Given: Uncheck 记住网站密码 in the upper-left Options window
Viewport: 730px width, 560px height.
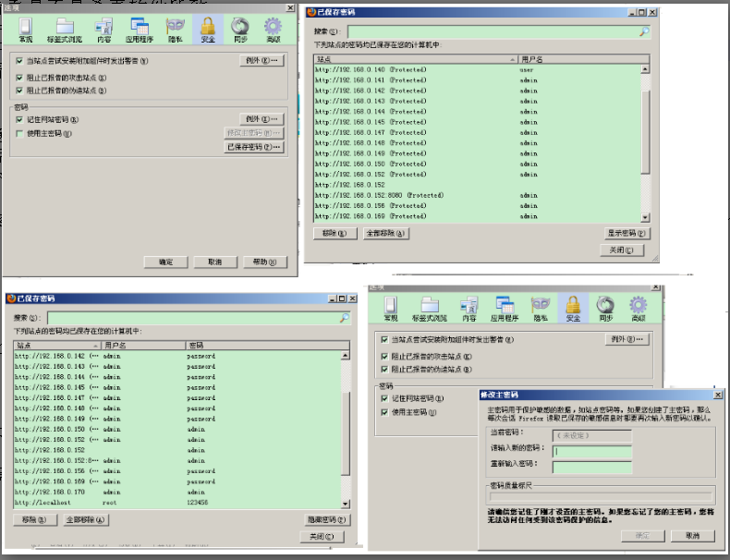Looking at the screenshot, I should tap(20, 119).
